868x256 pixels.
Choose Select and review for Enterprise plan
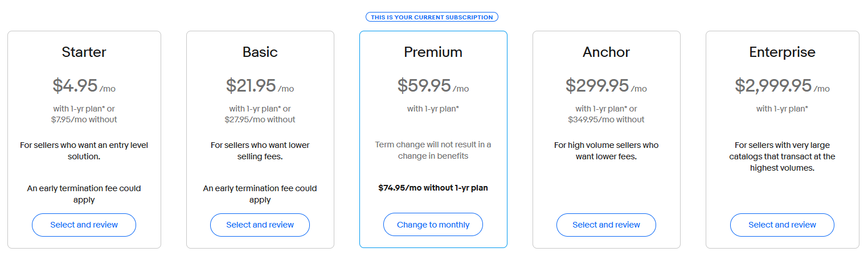[782, 225]
